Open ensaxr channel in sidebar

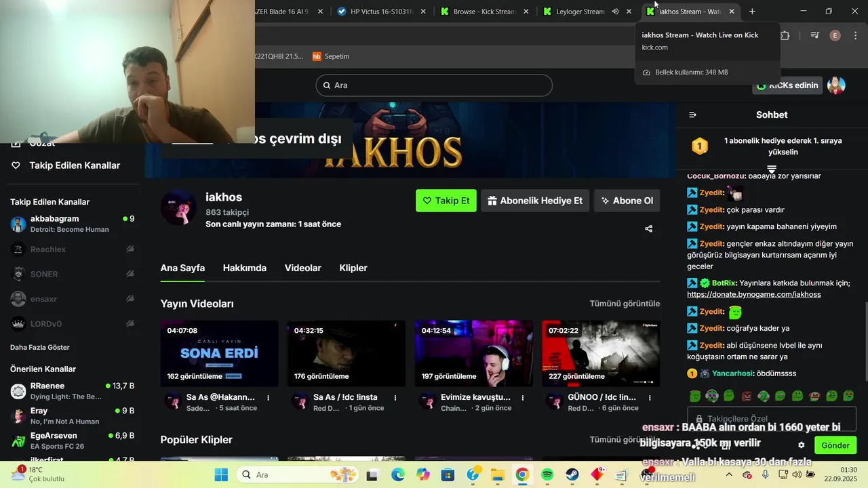[72, 299]
